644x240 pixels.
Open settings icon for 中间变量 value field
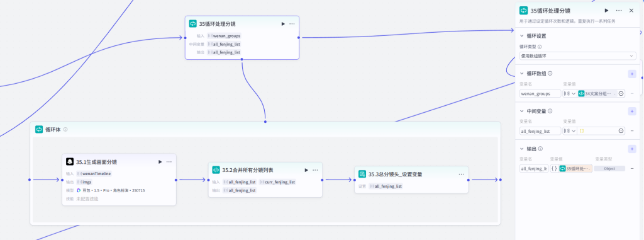pyautogui.click(x=621, y=131)
